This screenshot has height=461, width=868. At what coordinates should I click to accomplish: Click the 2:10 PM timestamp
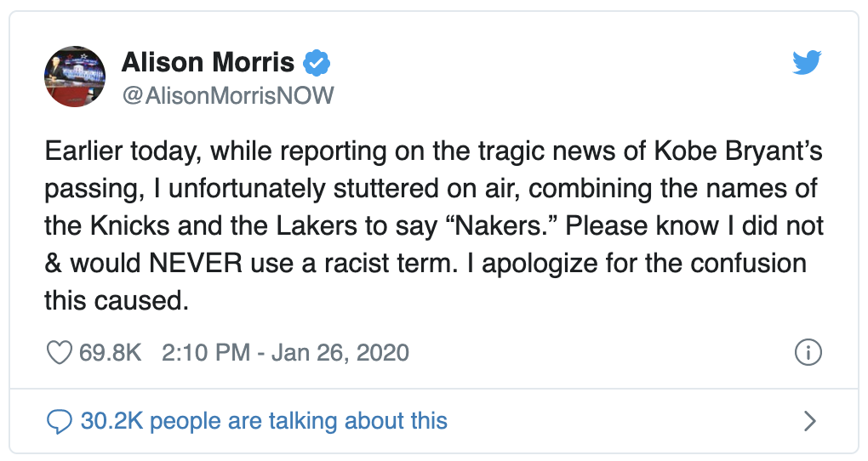pyautogui.click(x=203, y=352)
